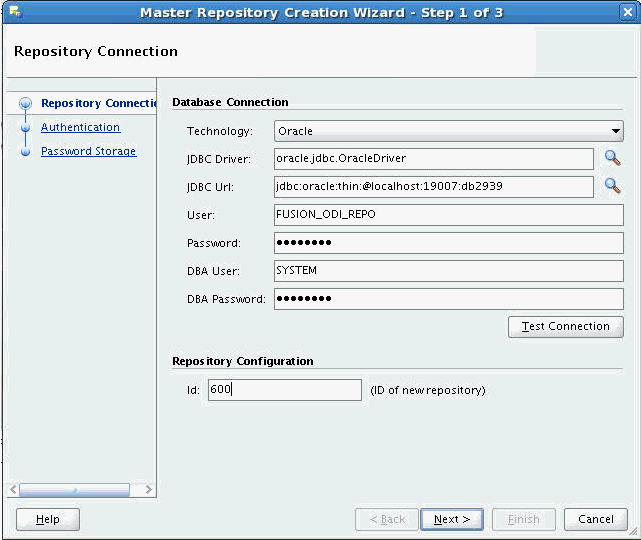Image resolution: width=641 pixels, height=540 pixels.
Task: Click the left arrow of step panel scrollbar
Action: [13, 489]
